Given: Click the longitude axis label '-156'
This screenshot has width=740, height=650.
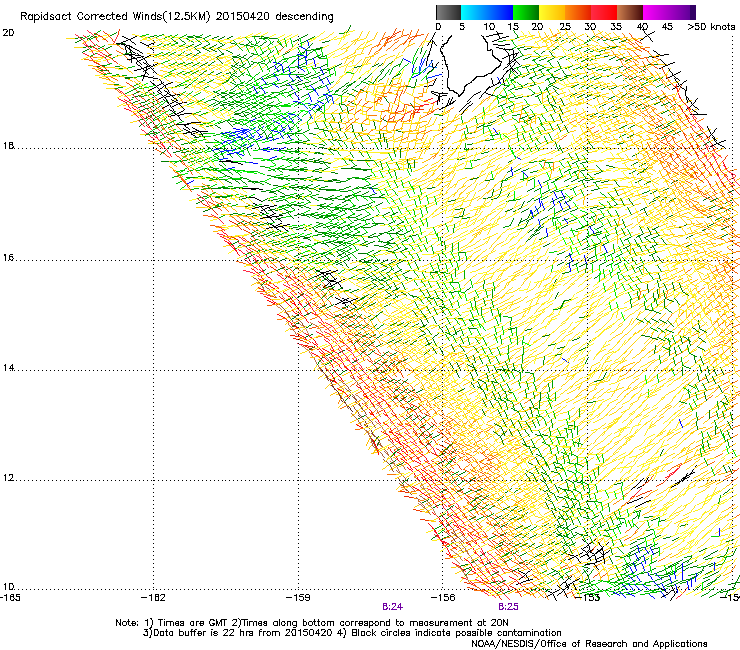Looking at the screenshot, I should 443,598.
